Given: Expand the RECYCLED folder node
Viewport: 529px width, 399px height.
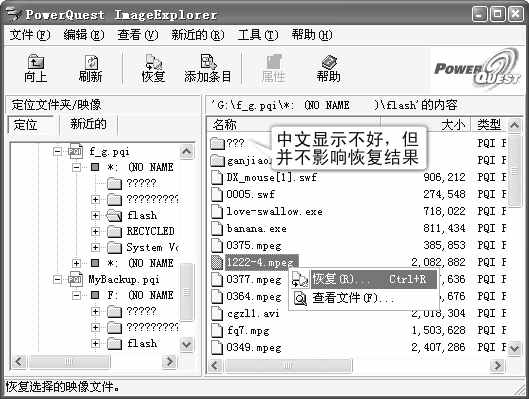Looking at the screenshot, I should [95, 232].
